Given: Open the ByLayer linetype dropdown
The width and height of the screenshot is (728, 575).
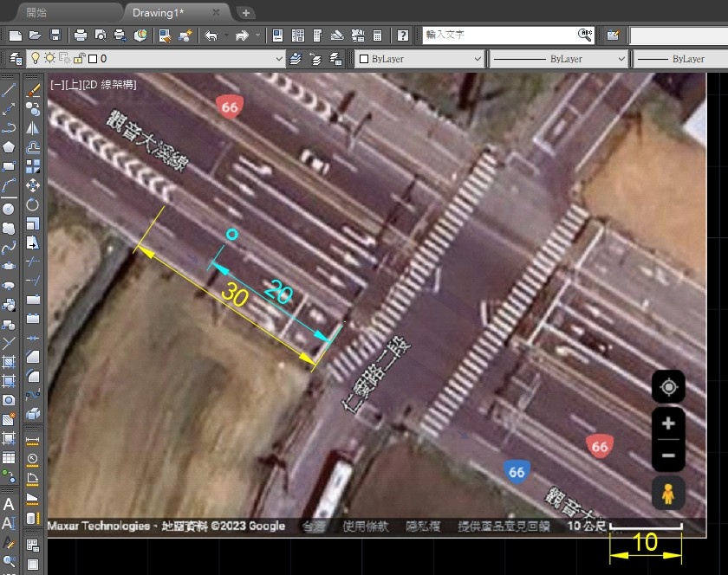Looking at the screenshot, I should (621, 59).
